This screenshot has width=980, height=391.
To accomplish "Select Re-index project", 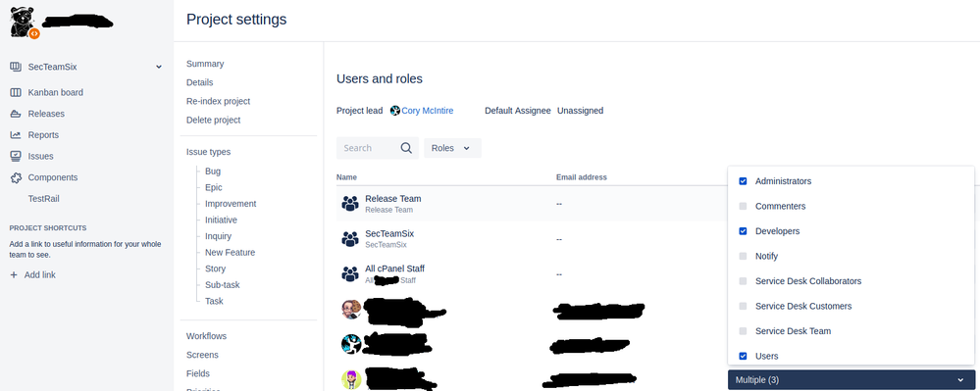I will [218, 101].
